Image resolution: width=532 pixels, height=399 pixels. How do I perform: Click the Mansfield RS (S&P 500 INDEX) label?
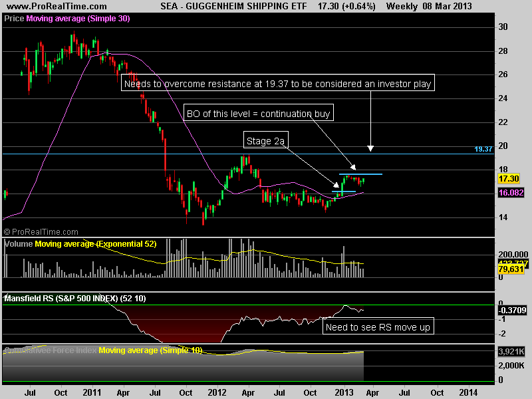click(75, 298)
